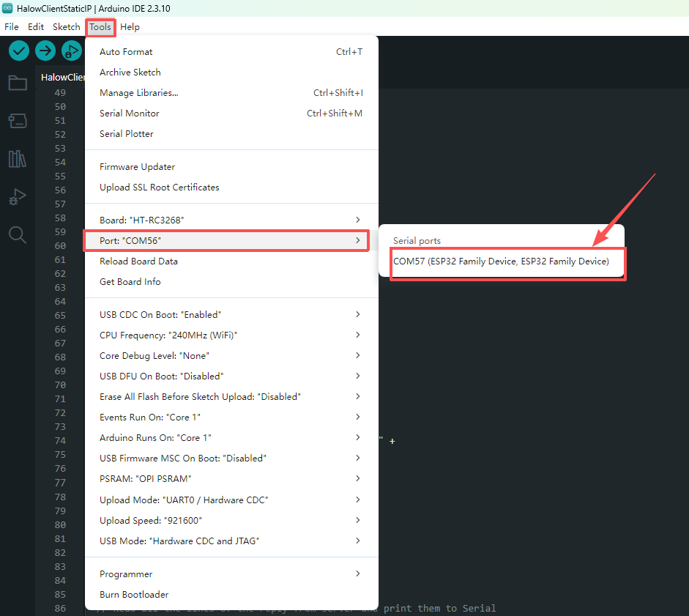Select Archive Sketch

click(x=231, y=72)
